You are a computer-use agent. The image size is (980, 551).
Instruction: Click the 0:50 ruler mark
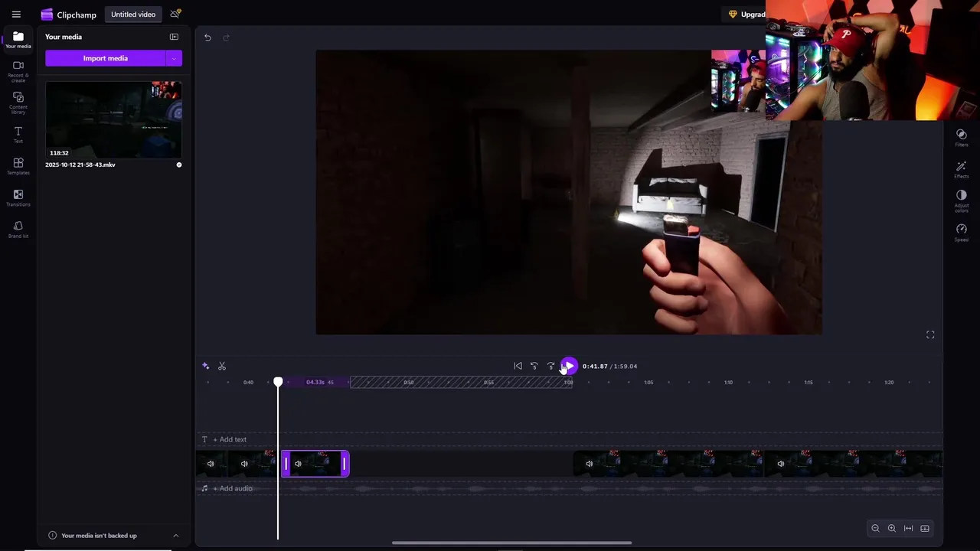[409, 382]
